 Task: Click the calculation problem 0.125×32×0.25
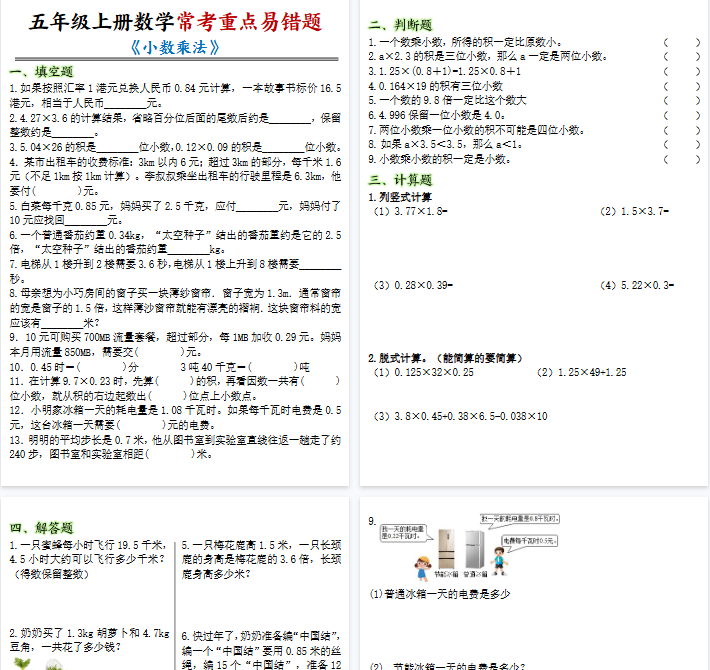pos(424,372)
